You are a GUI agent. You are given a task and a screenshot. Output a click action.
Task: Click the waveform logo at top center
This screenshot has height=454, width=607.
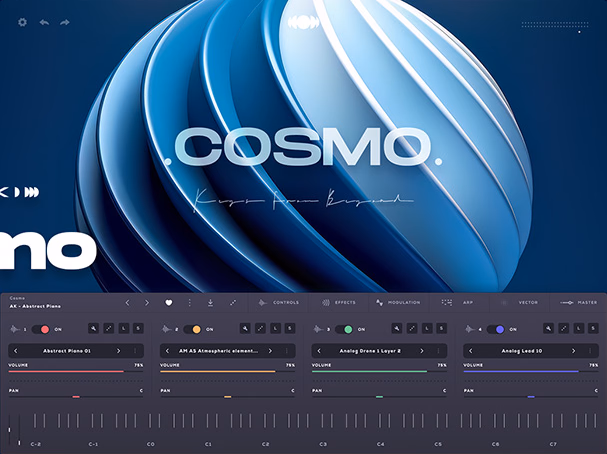pyautogui.click(x=304, y=22)
